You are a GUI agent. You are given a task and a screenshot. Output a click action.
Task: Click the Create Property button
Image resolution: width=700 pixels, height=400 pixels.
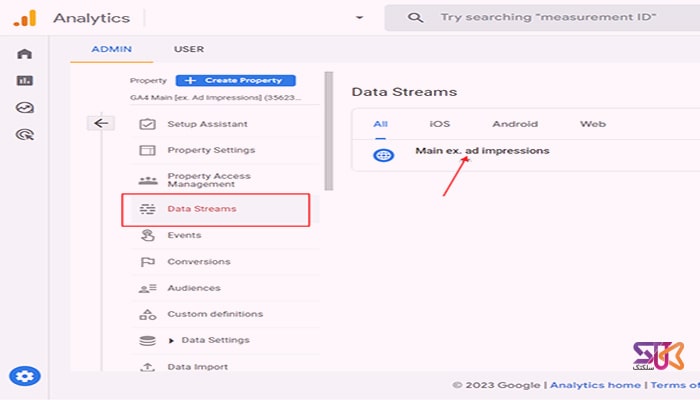tap(236, 80)
